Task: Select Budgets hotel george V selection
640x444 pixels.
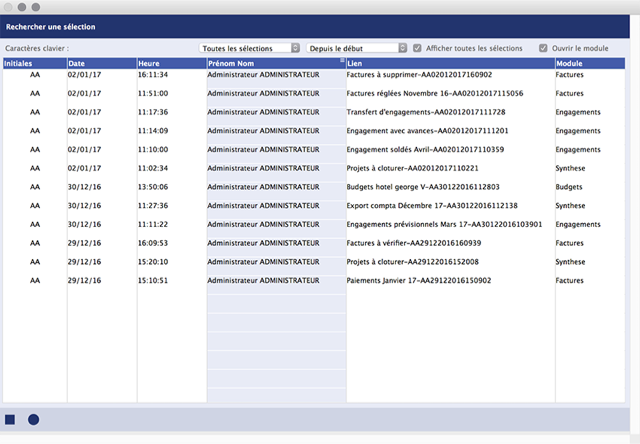Action: pos(314,187)
